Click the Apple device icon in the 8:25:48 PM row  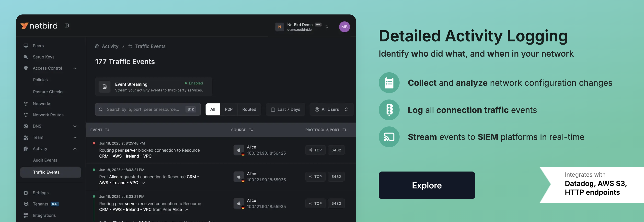239,150
